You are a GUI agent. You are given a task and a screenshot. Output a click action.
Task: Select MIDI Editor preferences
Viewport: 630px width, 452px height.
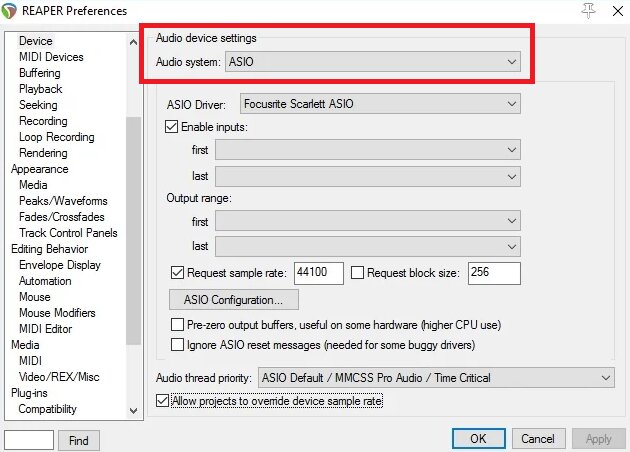point(46,329)
